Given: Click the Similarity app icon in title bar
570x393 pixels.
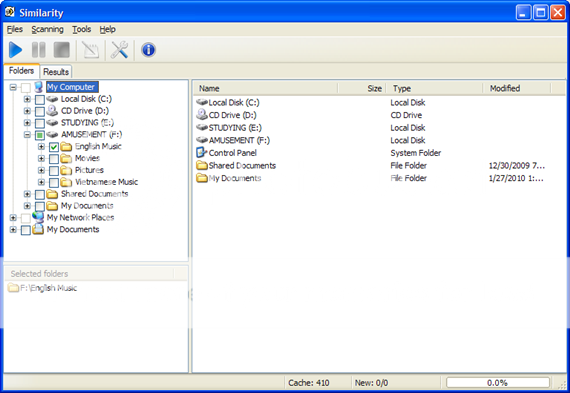Looking at the screenshot, I should [10, 13].
